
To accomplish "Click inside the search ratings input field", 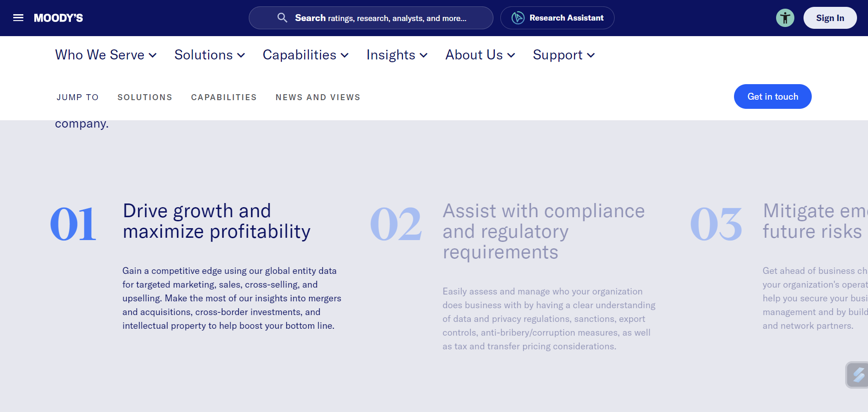I will tap(389, 18).
